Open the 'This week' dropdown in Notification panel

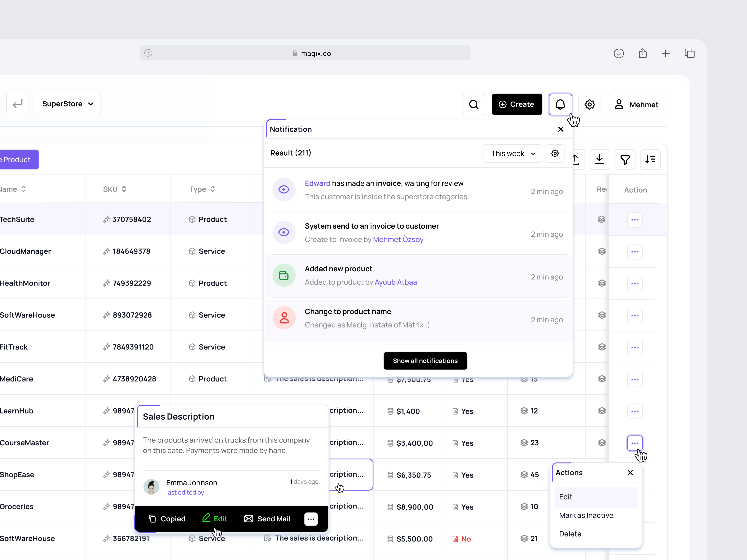point(512,153)
